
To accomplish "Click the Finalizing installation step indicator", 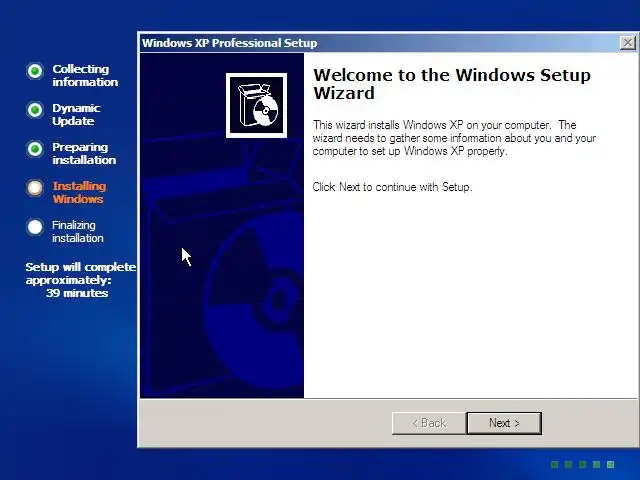I will pos(35,227).
